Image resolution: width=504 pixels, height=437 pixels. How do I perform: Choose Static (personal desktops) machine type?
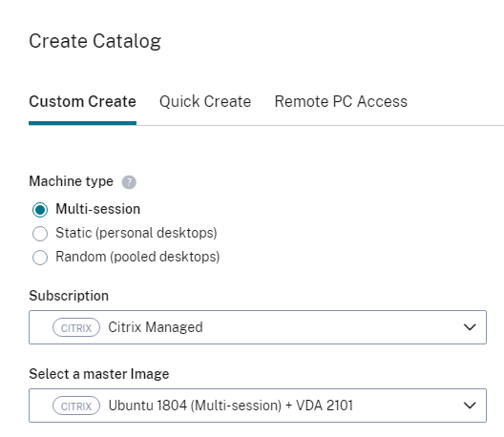coord(40,233)
